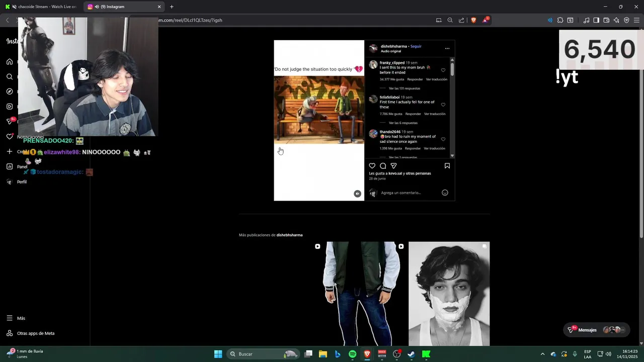The image size is (644, 362).
Task: Open the Brave Wallet icon
Action: [606, 20]
